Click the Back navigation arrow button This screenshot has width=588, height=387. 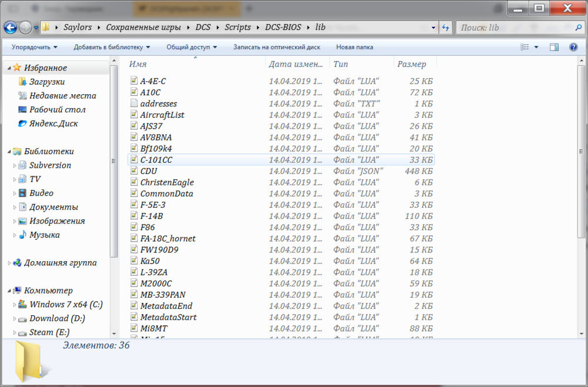point(10,28)
